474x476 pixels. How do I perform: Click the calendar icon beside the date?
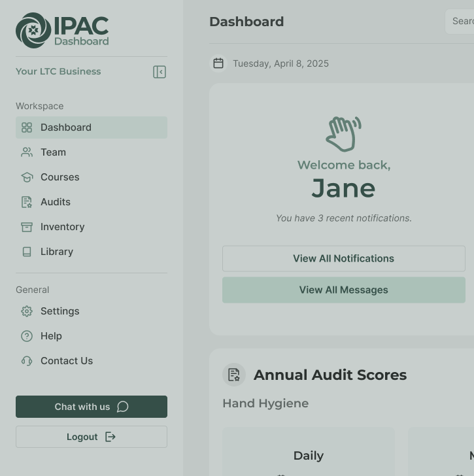(218, 63)
